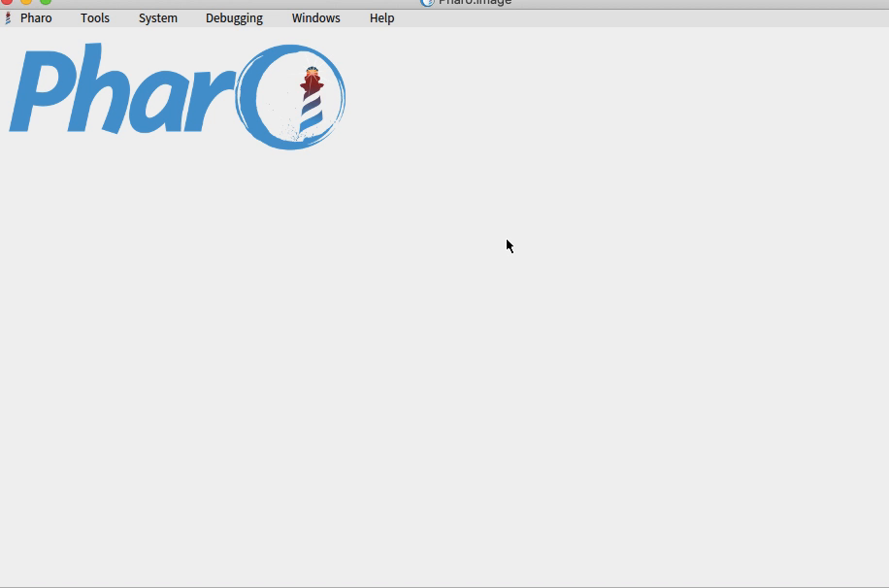Click the yellow minimize window button
This screenshot has width=889, height=588.
[26, 2]
